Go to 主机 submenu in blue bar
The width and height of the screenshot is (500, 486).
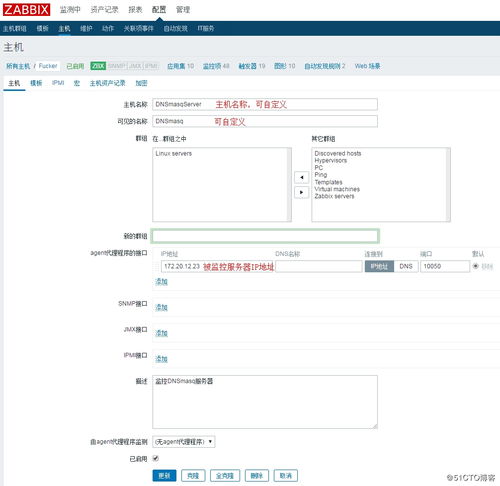pyautogui.click(x=64, y=29)
